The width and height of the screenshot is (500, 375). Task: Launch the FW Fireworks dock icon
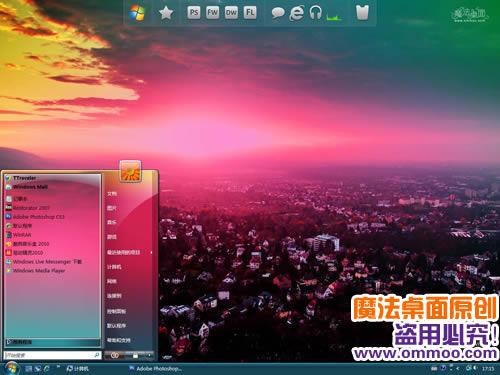pyautogui.click(x=212, y=13)
